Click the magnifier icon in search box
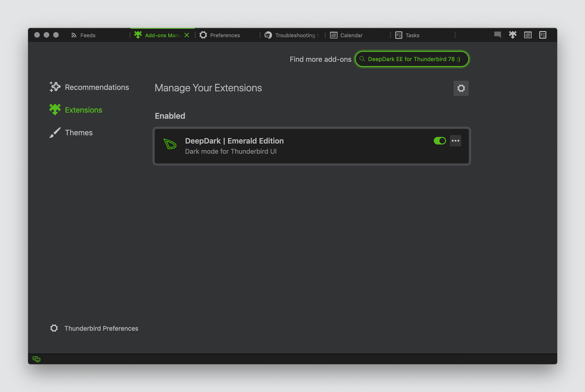Image resolution: width=585 pixels, height=392 pixels. [x=362, y=59]
